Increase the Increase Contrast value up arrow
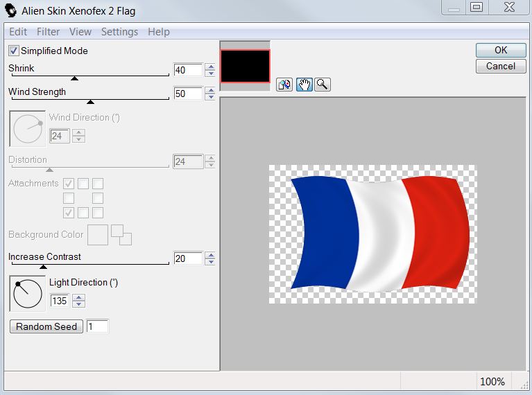The height and width of the screenshot is (395, 532). (211, 255)
